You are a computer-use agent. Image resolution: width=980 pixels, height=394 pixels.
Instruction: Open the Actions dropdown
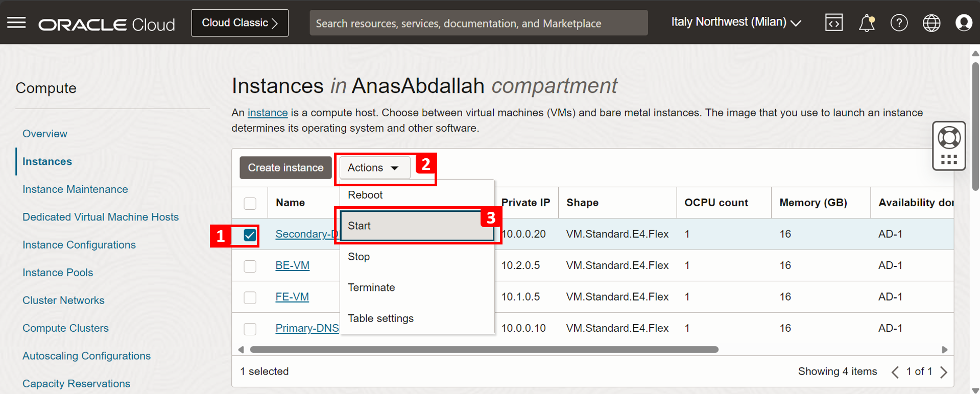pos(374,167)
